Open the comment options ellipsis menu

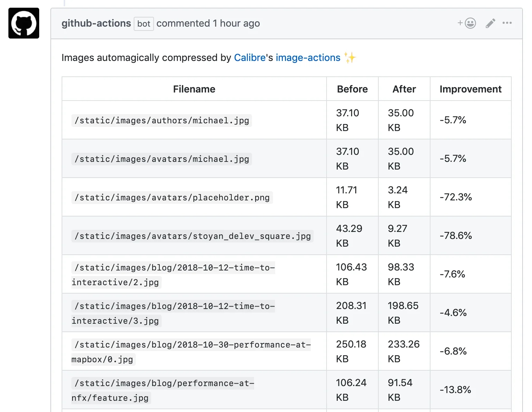(507, 23)
